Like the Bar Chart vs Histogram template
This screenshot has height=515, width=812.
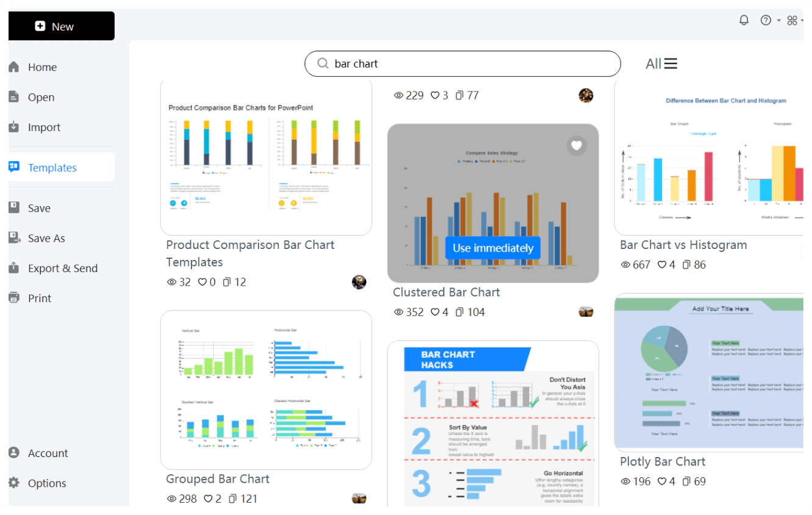pos(661,265)
